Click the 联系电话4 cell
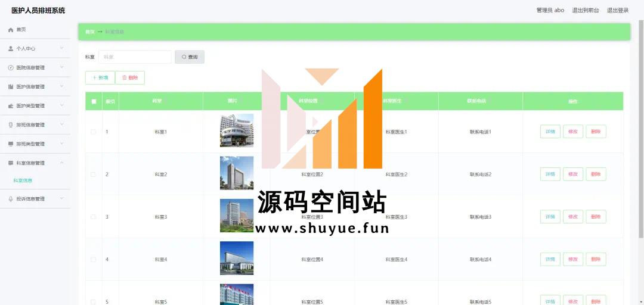 pyautogui.click(x=481, y=260)
